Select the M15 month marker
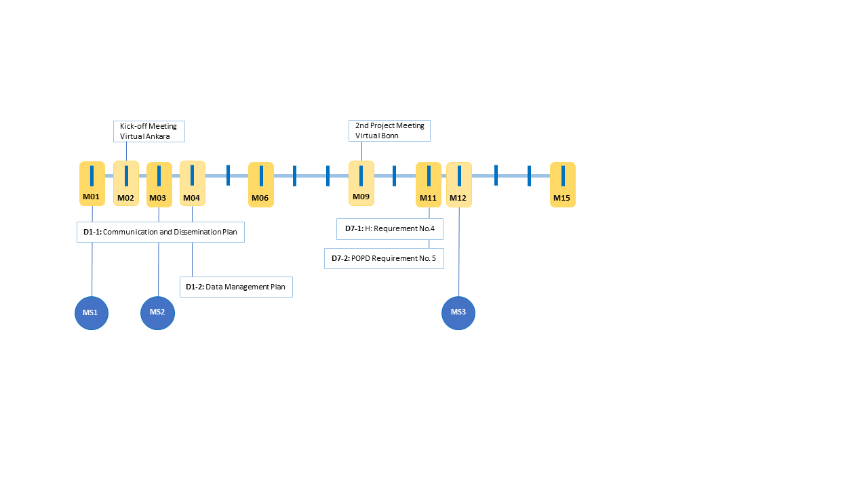The width and height of the screenshot is (868, 488). point(562,184)
